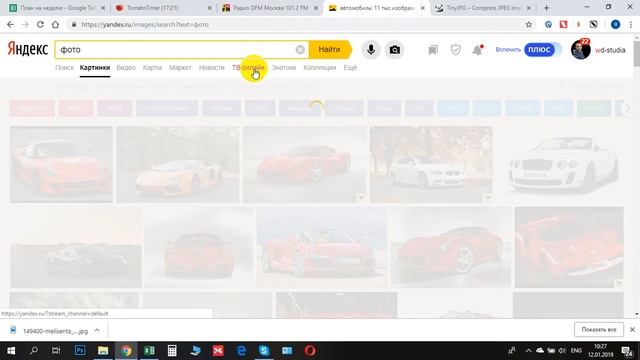Image resolution: width=640 pixels, height=360 pixels.
Task: Open the browser home page
Action: pyautogui.click(x=55, y=24)
